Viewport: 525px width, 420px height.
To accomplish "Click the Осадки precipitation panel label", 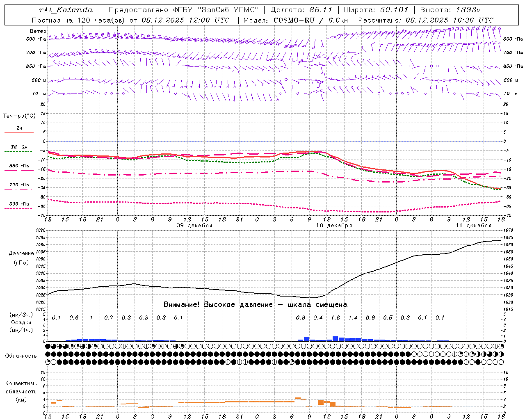I will coord(21,322).
